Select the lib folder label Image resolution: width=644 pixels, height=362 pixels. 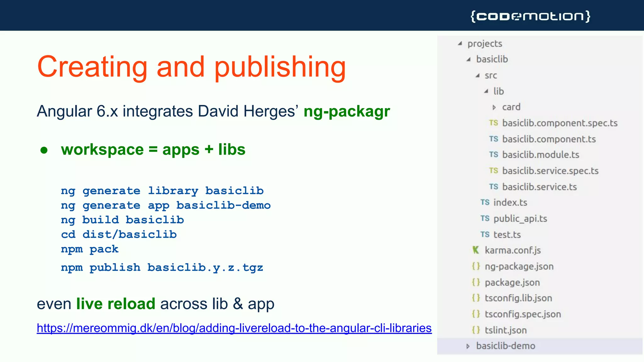(x=499, y=91)
